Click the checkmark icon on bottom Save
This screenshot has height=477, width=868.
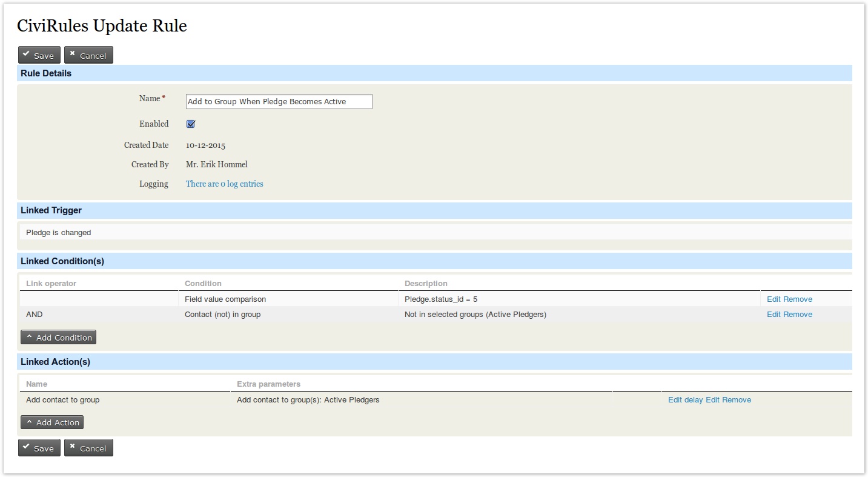pyautogui.click(x=27, y=447)
